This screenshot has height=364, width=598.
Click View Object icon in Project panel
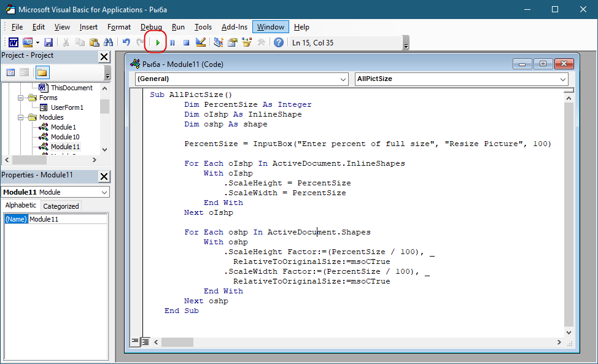pyautogui.click(x=25, y=72)
